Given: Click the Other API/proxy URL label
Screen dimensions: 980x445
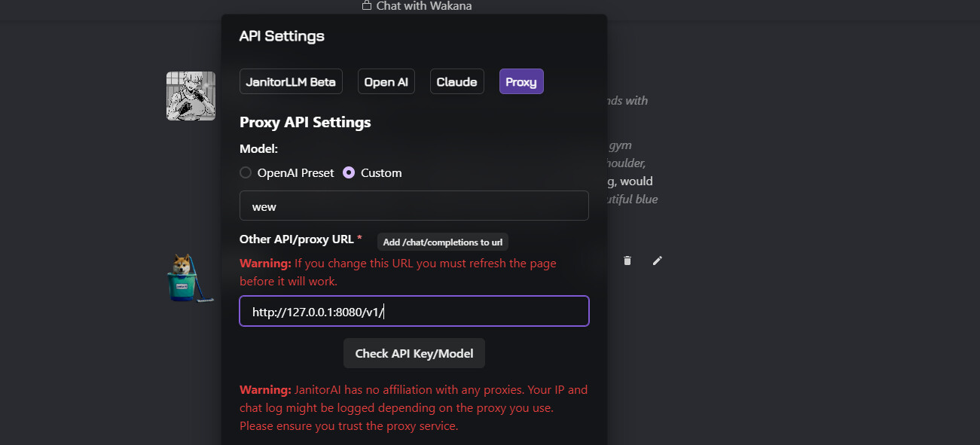Looking at the screenshot, I should [x=296, y=239].
